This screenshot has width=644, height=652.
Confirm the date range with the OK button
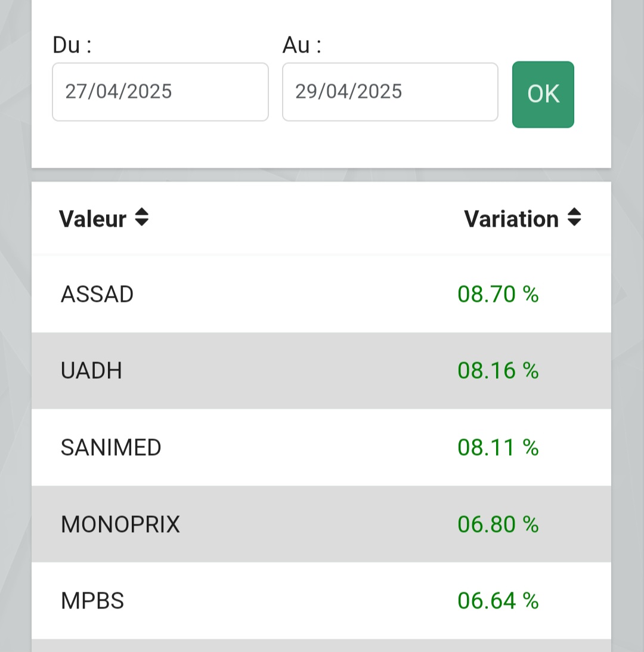pyautogui.click(x=543, y=94)
